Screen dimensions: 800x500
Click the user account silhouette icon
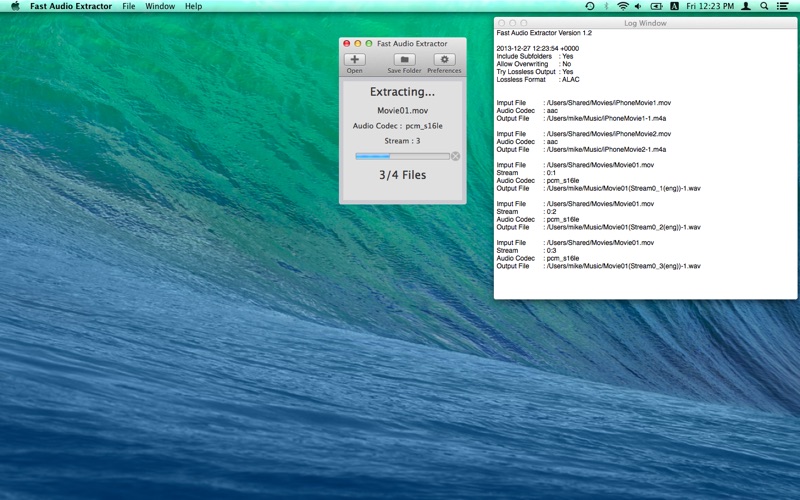pyautogui.click(x=746, y=6)
